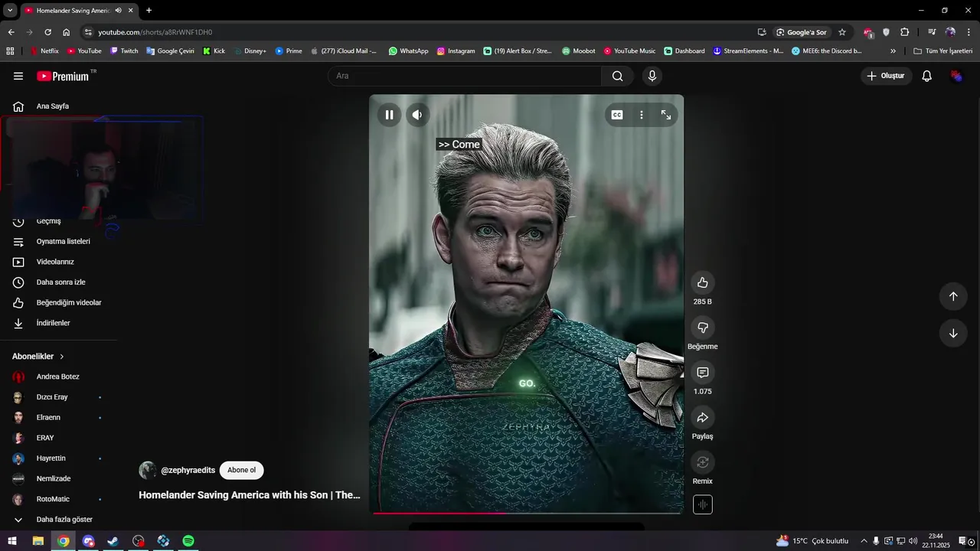Open Nemlizade subscription
The image size is (980, 551).
58,478
